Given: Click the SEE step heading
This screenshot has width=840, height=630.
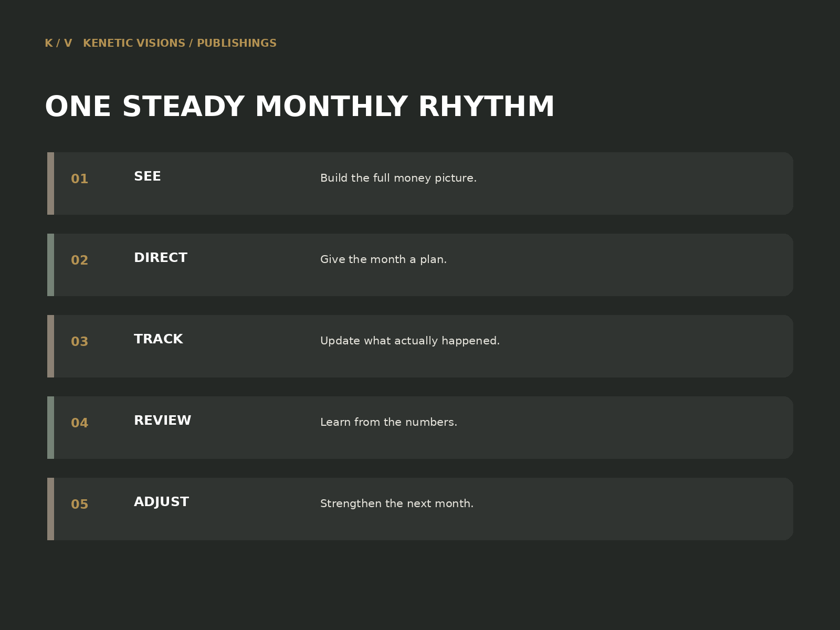Looking at the screenshot, I should (147, 177).
